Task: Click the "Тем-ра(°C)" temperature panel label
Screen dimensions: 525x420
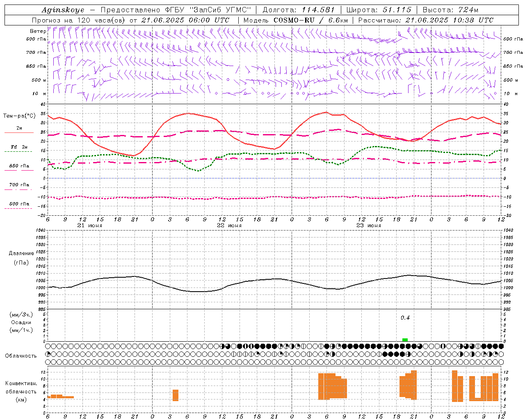Action: coord(19,116)
